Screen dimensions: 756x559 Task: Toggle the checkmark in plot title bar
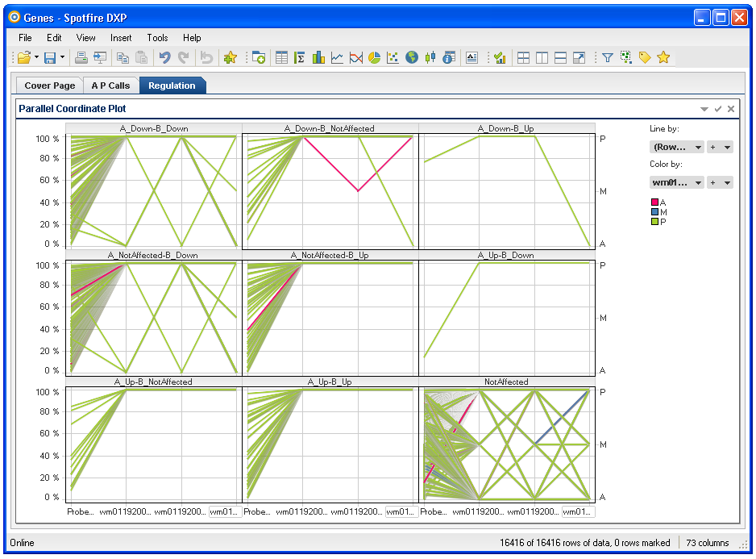[x=717, y=109]
